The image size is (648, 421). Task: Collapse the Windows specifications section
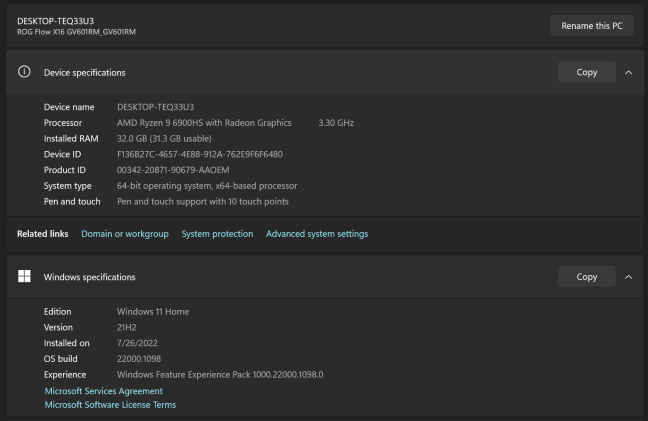pos(629,277)
